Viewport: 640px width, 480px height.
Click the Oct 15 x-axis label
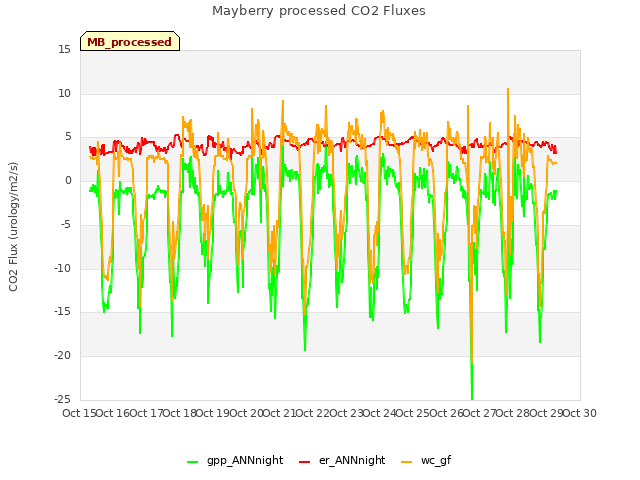79,413
